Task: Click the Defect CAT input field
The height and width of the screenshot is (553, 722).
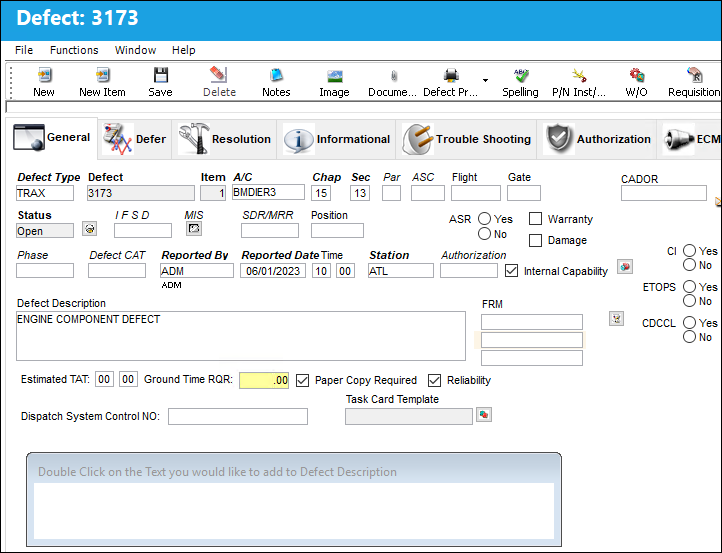Action: point(117,270)
